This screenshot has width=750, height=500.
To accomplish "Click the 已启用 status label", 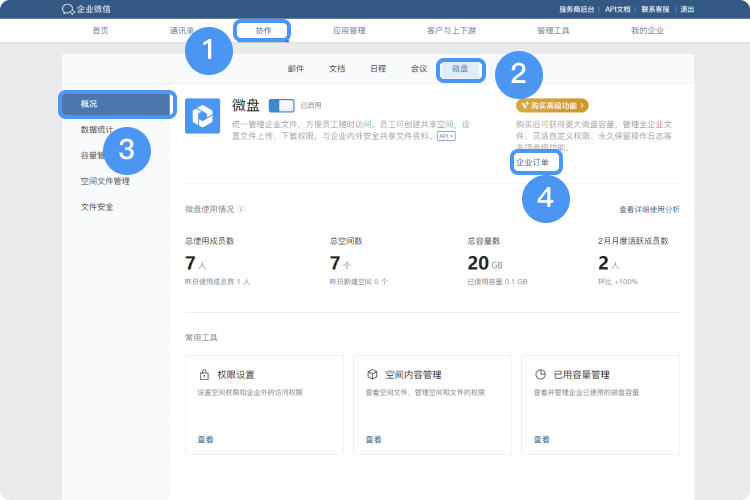I will click(310, 105).
